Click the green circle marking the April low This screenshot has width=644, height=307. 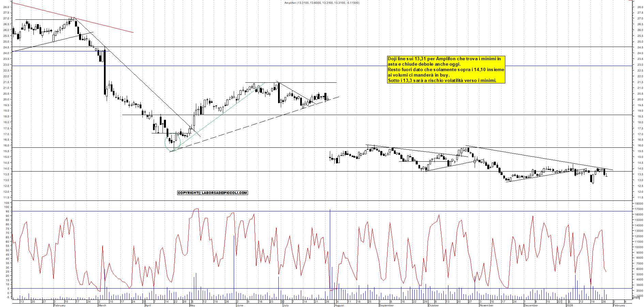click(x=173, y=142)
